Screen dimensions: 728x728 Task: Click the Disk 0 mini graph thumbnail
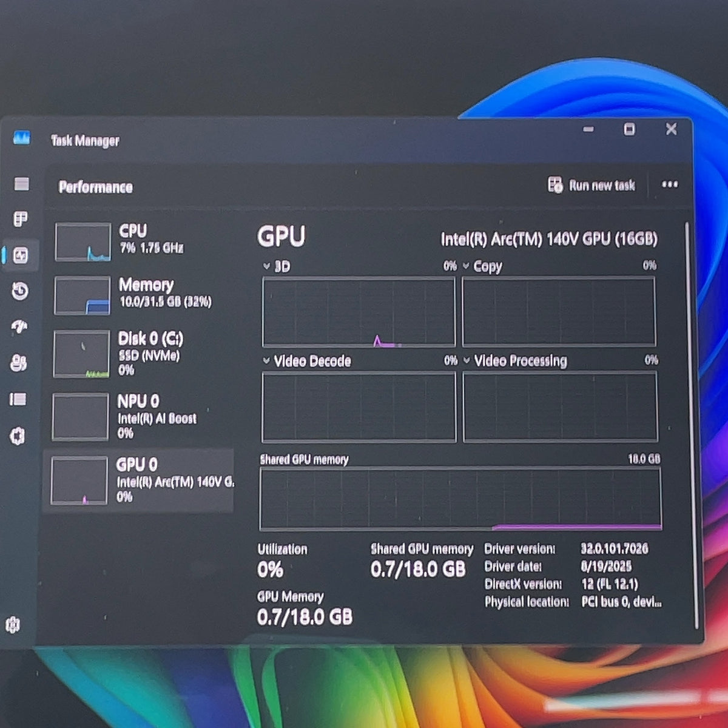pos(81,354)
